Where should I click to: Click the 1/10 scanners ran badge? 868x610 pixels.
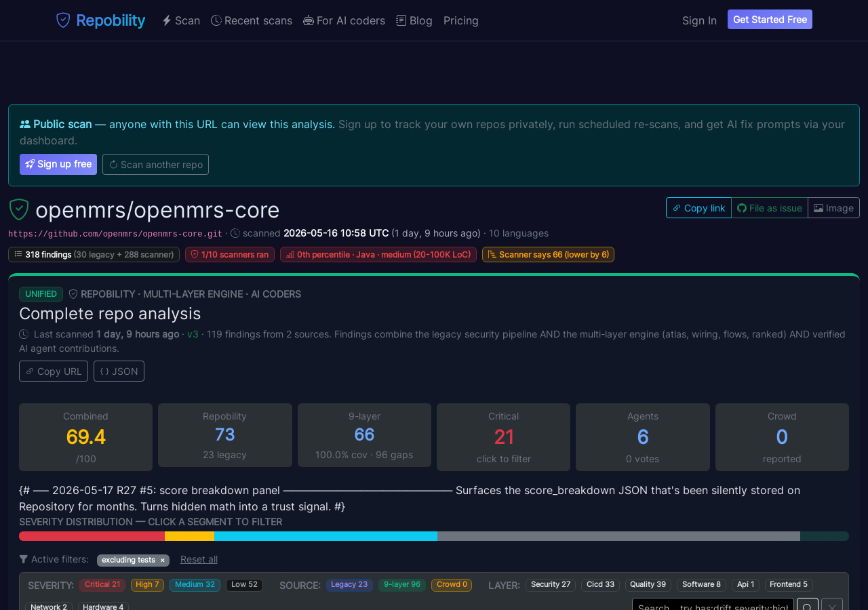coord(230,255)
